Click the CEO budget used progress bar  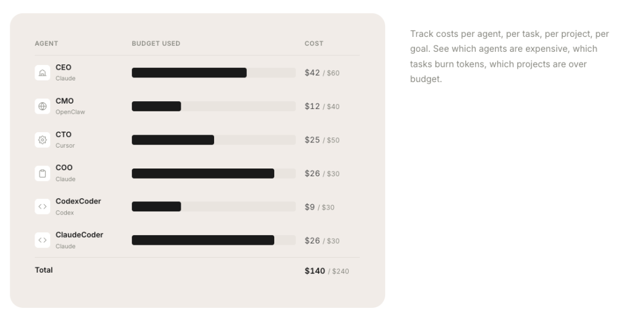coord(213,73)
